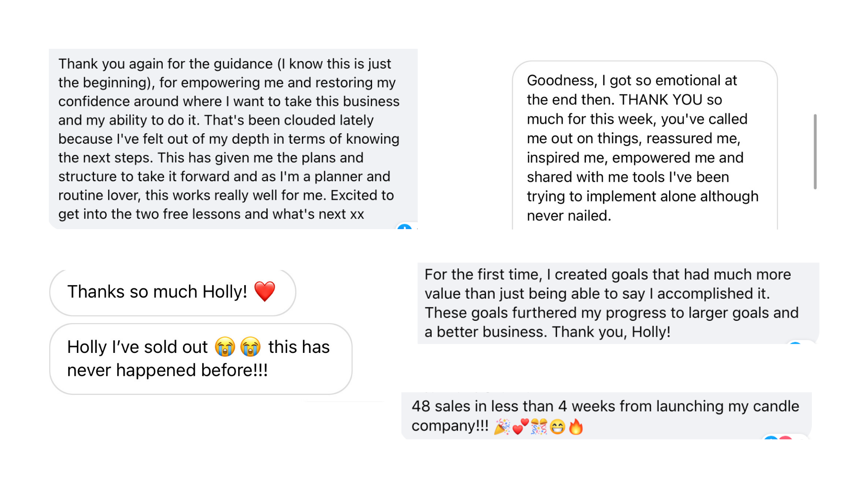The height and width of the screenshot is (488, 868).
Task: Select the 'For the first time' goals message
Action: coord(618,303)
